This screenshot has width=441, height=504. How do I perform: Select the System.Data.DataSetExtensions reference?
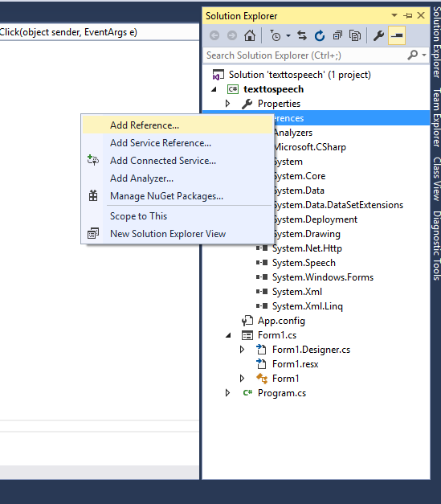pos(338,205)
